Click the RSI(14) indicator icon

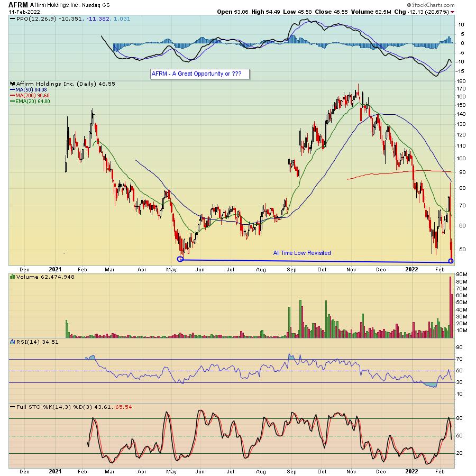click(x=12, y=342)
